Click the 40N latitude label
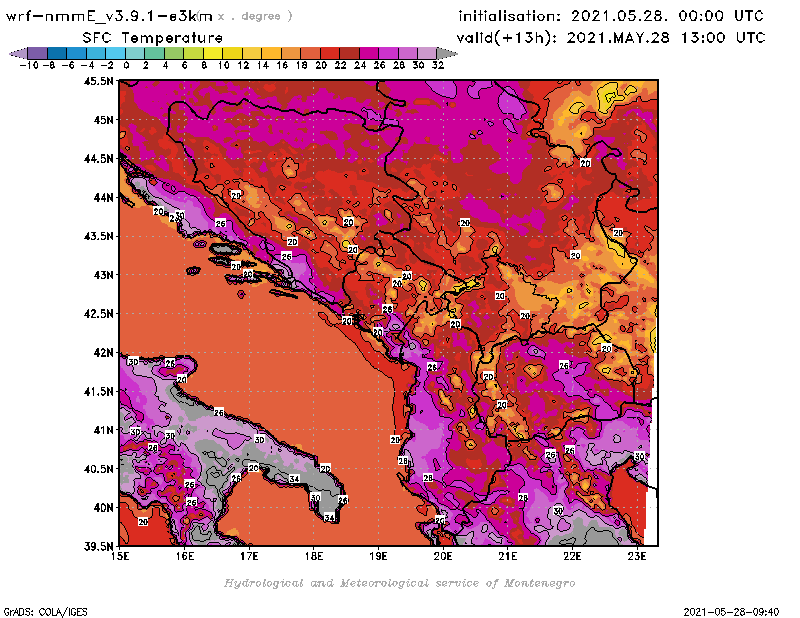The height and width of the screenshot is (618, 800). pos(104,507)
